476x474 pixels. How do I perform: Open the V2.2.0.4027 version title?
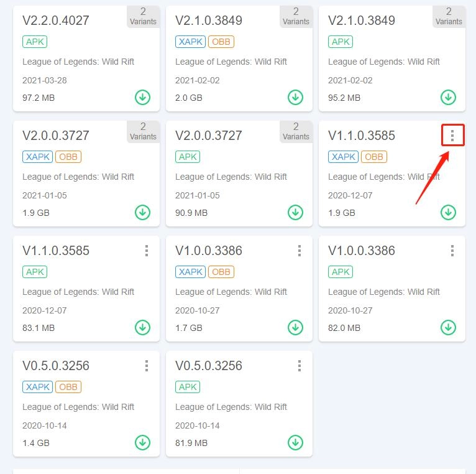[x=56, y=21]
